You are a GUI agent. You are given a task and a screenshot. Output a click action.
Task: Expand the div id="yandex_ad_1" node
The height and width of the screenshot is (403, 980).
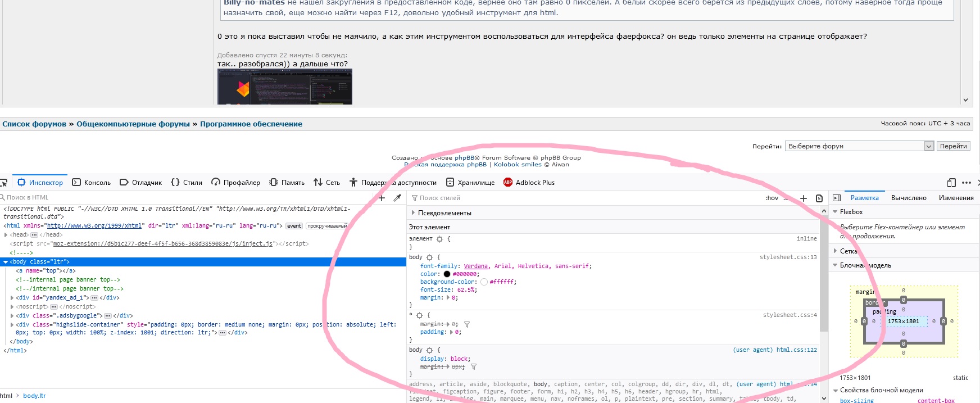pyautogui.click(x=12, y=298)
